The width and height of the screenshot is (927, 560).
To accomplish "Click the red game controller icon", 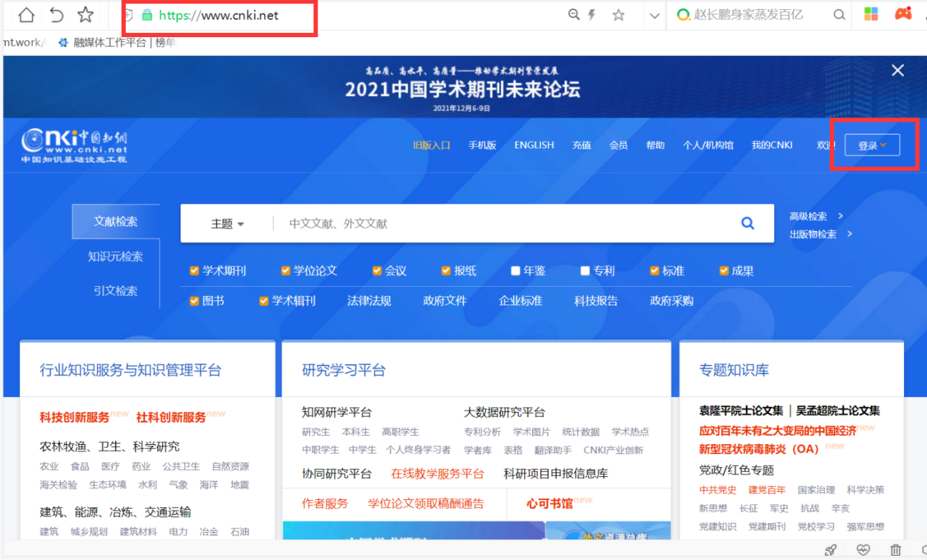I will (x=903, y=14).
